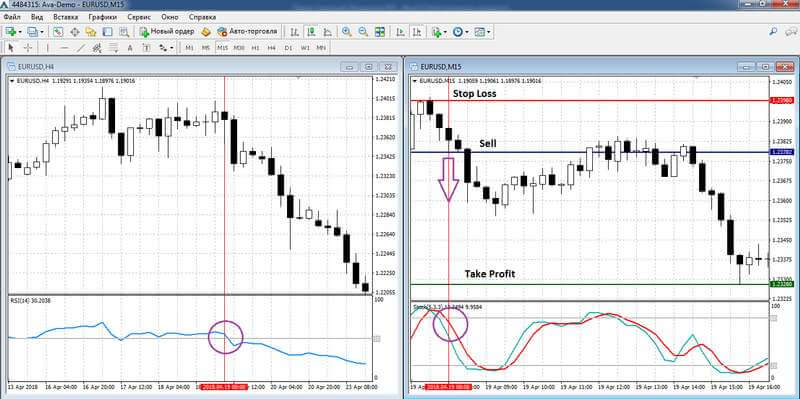Open the Окно menu
This screenshot has height=399, width=800.
click(169, 17)
